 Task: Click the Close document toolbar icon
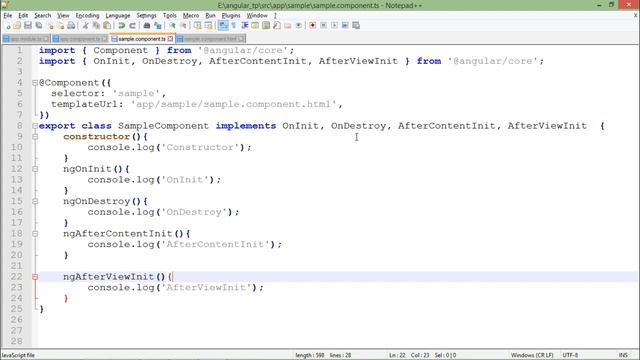coord(50,25)
